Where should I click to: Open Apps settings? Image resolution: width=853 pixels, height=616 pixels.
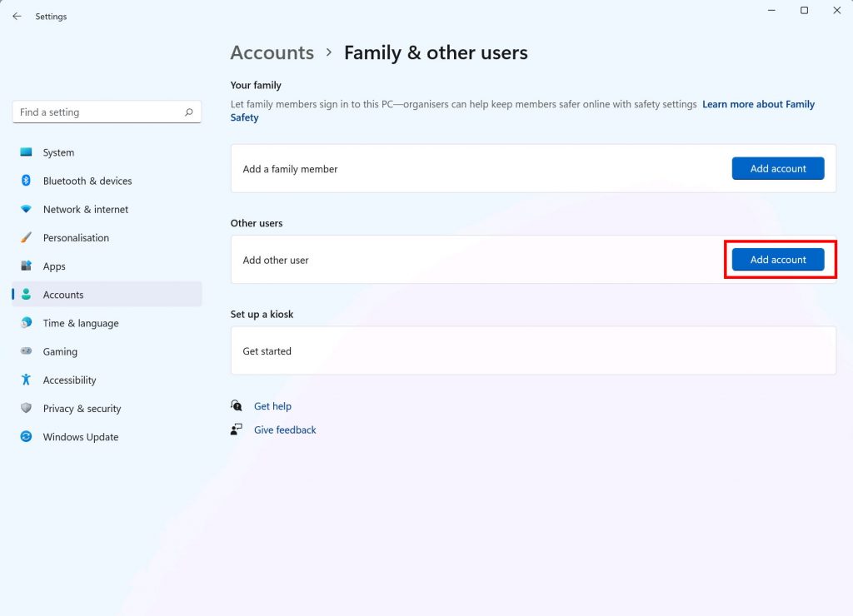[x=55, y=266]
